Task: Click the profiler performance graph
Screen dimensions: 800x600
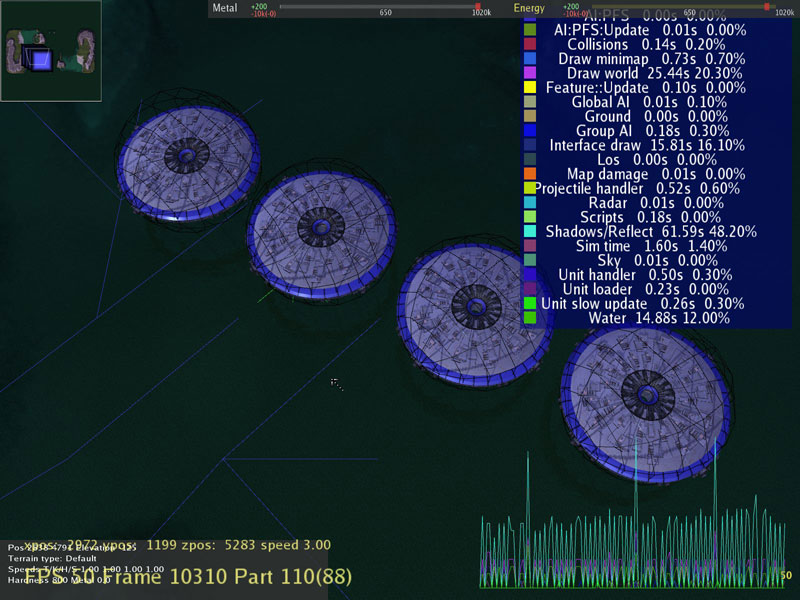Action: (x=634, y=515)
